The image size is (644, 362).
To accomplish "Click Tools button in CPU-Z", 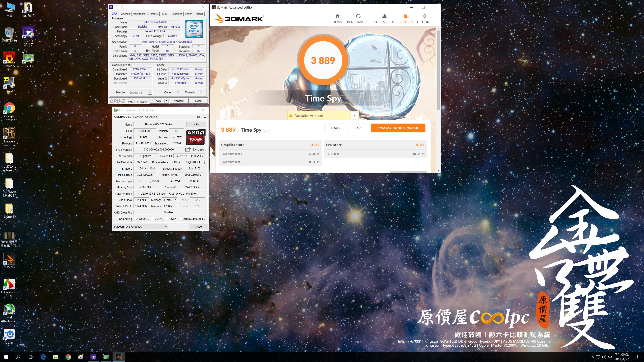I will [x=157, y=101].
